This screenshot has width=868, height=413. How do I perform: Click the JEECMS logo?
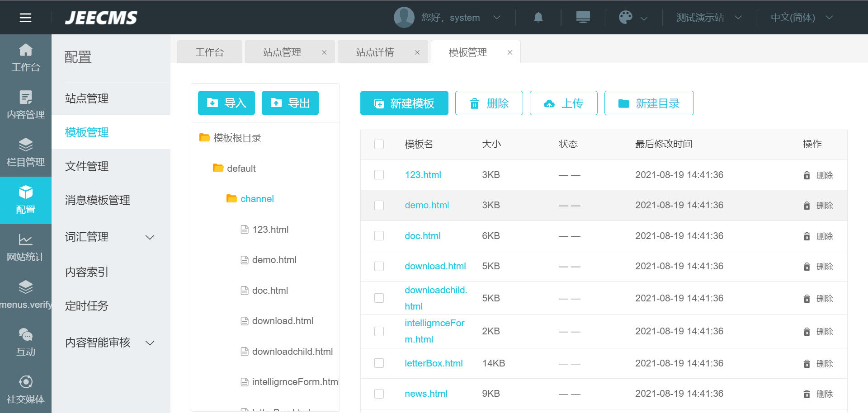point(101,18)
